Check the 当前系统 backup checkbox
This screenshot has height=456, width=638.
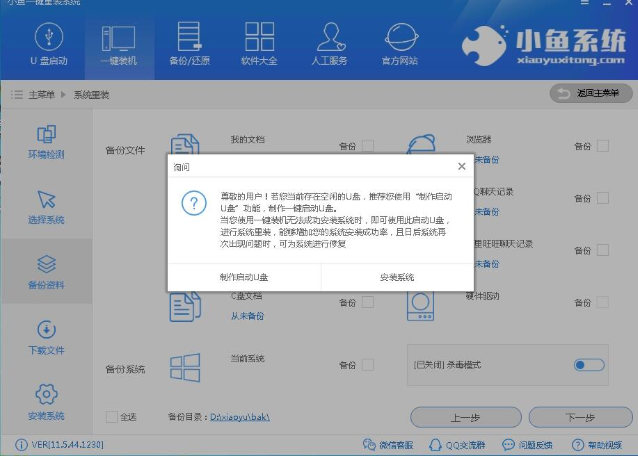[368, 365]
